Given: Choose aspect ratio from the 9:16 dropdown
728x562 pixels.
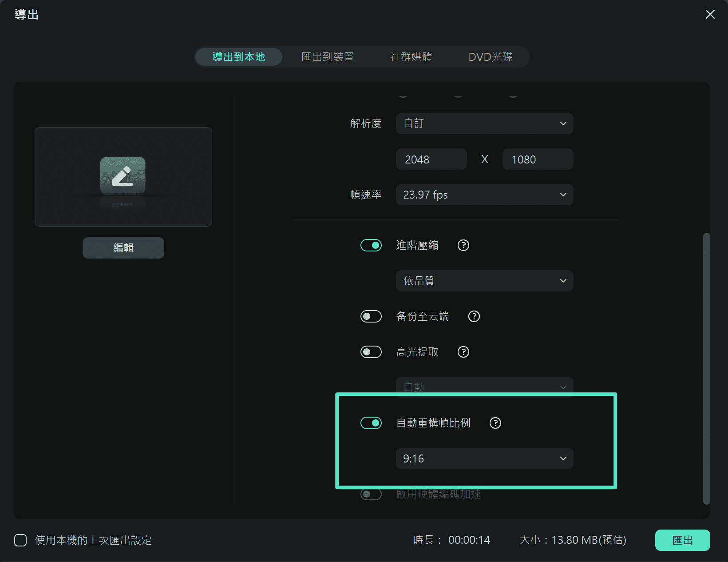Looking at the screenshot, I should [x=485, y=458].
